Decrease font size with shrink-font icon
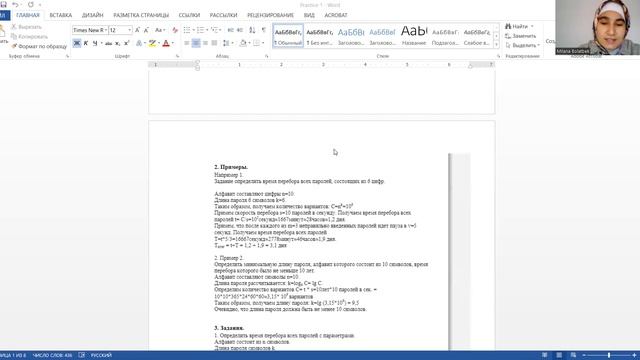Image resolution: width=640 pixels, height=360 pixels. (146, 30)
